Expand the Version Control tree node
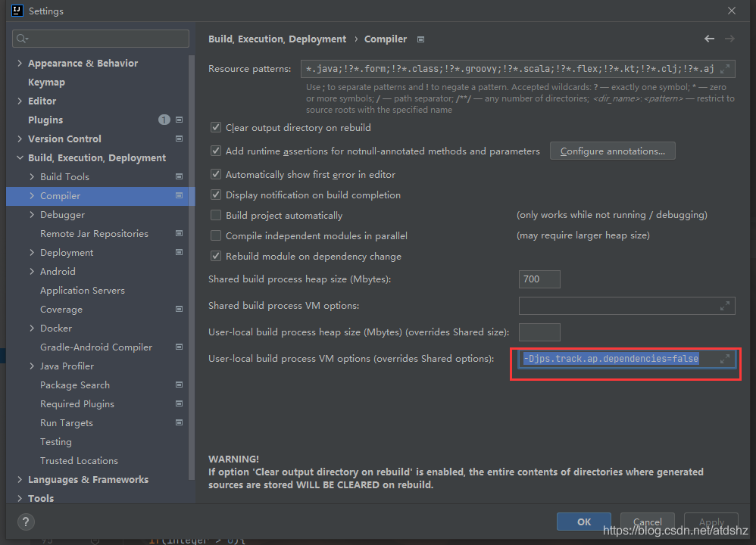 coord(20,139)
